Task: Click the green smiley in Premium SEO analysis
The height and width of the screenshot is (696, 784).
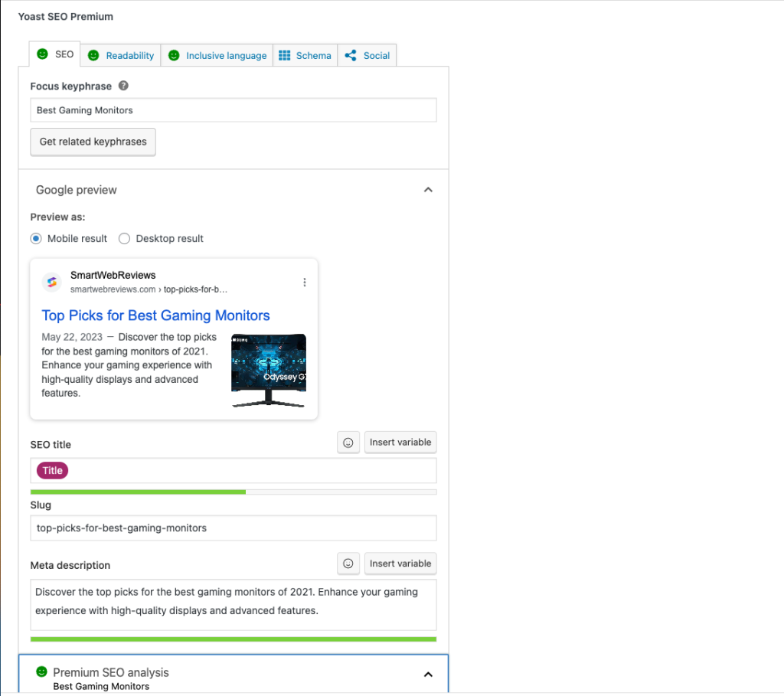Action: coord(41,671)
